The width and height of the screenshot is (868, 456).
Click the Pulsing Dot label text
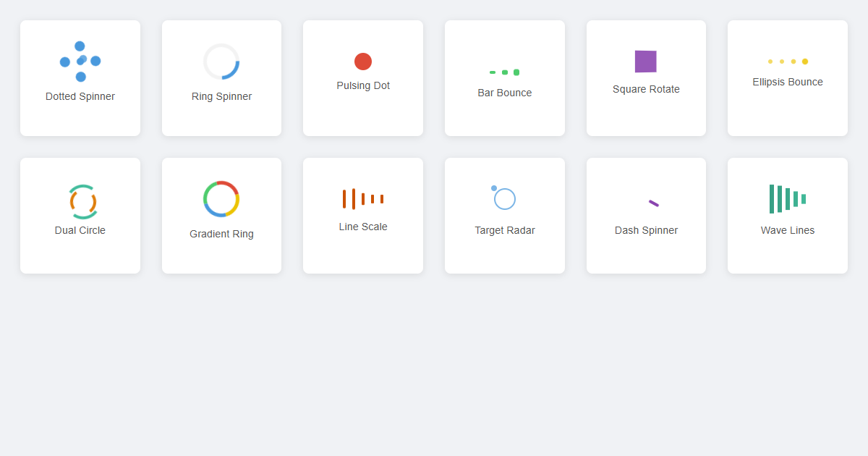tap(362, 85)
